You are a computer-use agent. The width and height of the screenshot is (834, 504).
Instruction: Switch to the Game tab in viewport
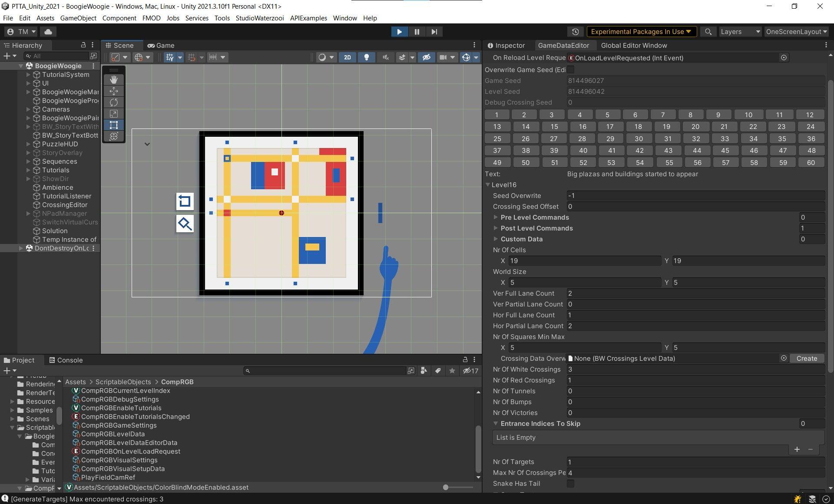pos(161,45)
